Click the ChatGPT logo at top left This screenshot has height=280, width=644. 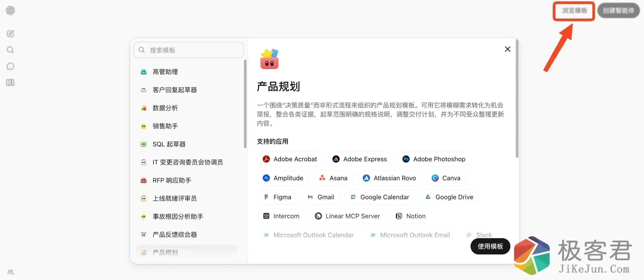tap(10, 11)
